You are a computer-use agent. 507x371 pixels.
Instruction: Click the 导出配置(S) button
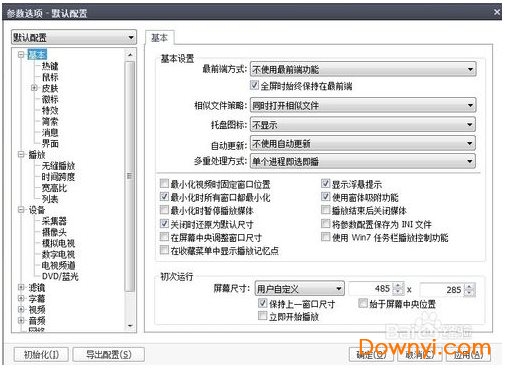(x=109, y=355)
